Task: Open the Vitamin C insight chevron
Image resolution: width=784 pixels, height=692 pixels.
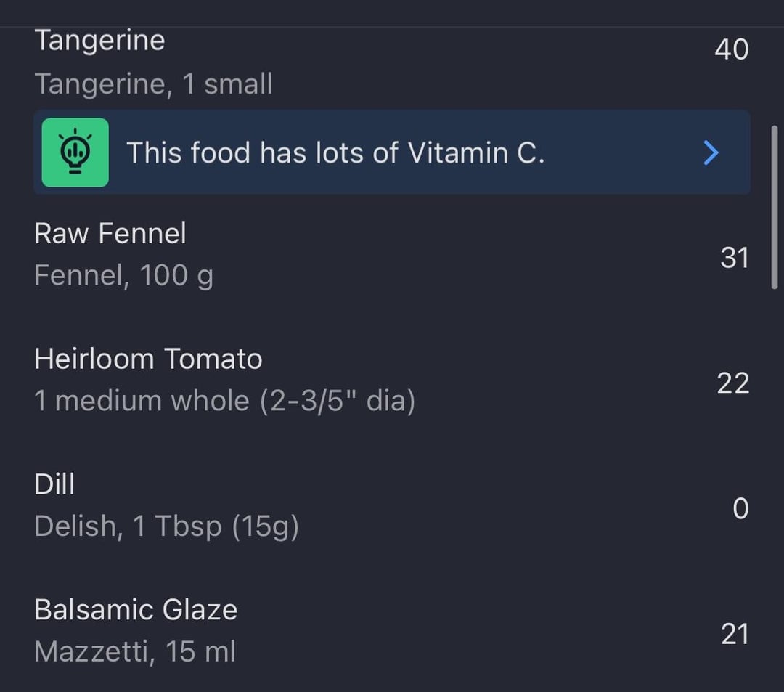Action: (711, 152)
